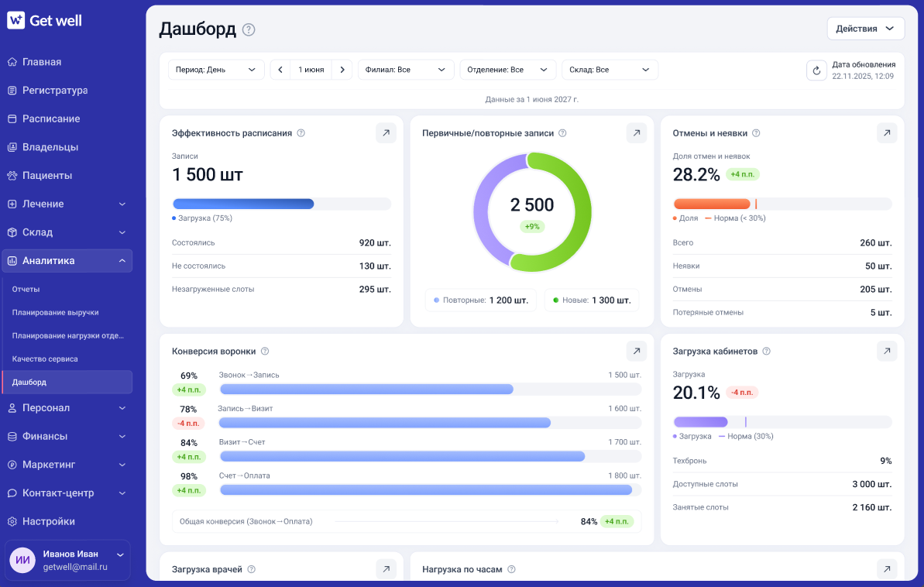Open Загрузка кабинетов card details arrow
Screen dimensions: 924x587
click(x=887, y=352)
